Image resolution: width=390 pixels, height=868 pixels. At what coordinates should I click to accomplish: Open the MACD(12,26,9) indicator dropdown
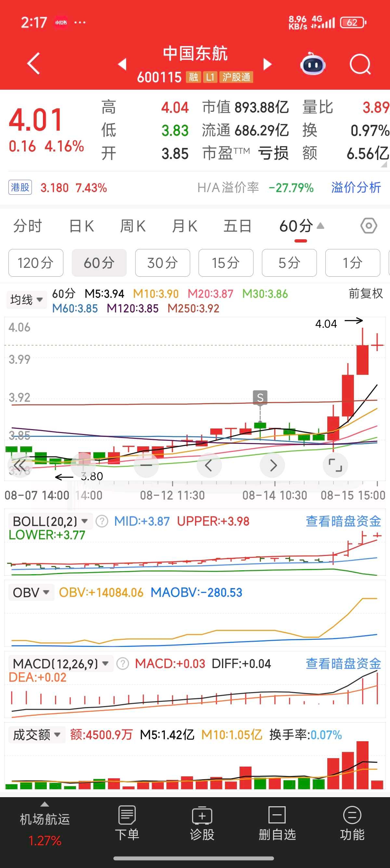point(61,664)
